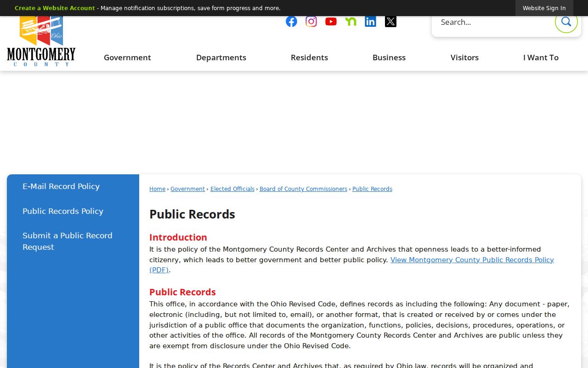Click the red Introduction heading
Screen dimensions: 588x368
[178, 237]
